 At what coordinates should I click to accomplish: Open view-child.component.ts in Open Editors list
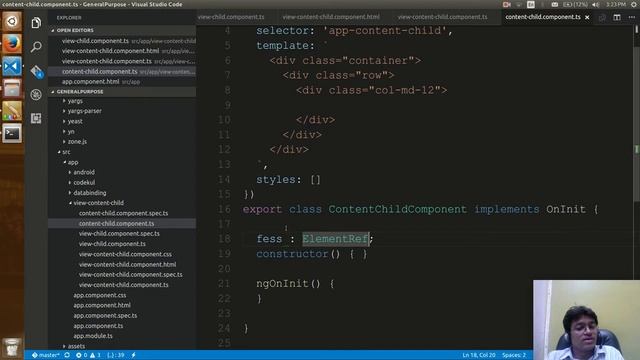tap(122, 41)
